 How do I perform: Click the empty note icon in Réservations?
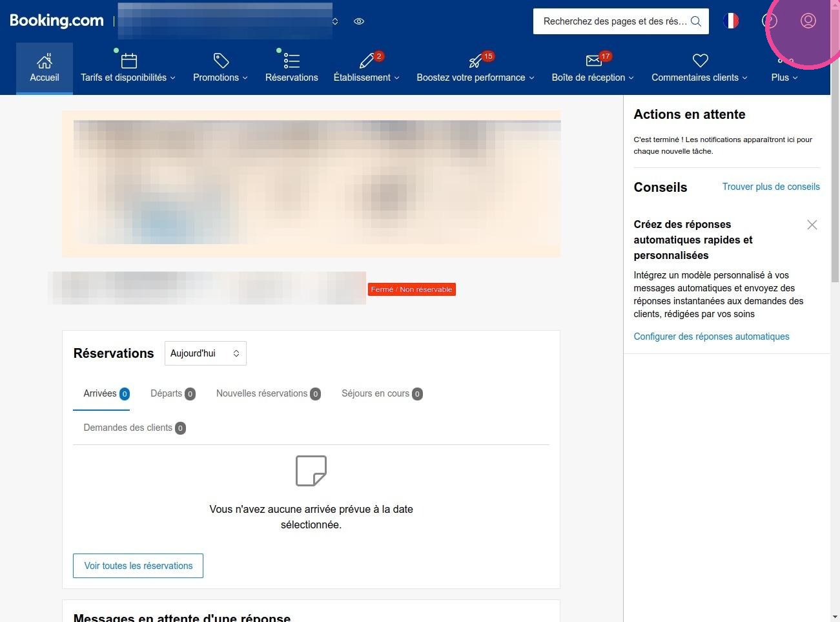(x=311, y=471)
